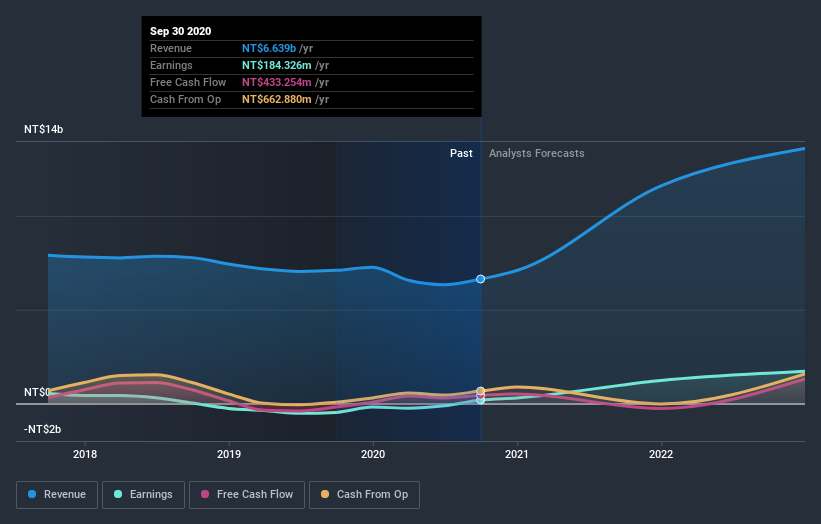The image size is (821, 524).
Task: Select the 2018 x-axis label
Action: 85,454
